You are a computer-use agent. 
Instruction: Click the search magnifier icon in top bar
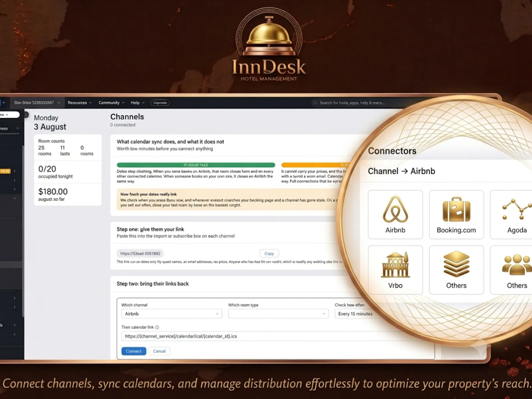[316, 103]
